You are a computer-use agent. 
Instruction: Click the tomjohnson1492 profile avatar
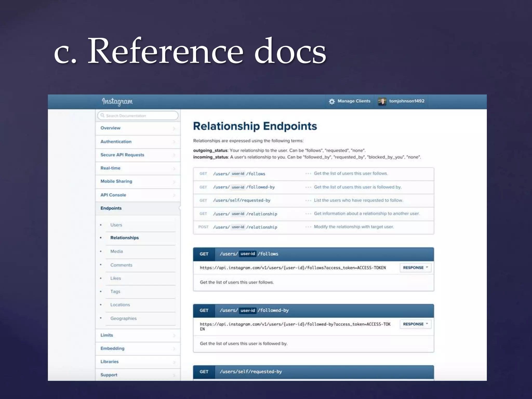pos(382,101)
